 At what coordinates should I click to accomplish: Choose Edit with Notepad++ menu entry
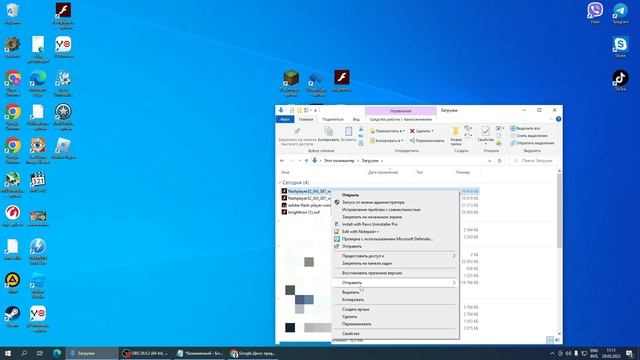[x=395, y=231]
